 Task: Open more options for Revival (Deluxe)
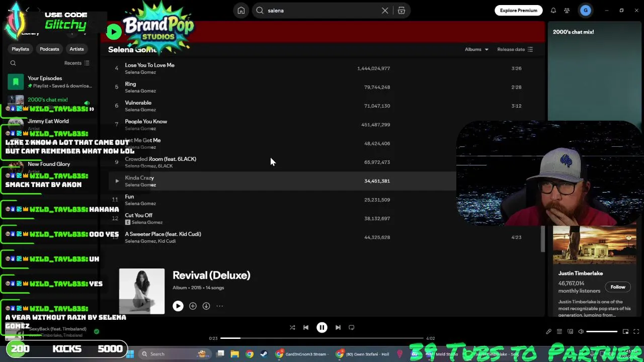point(220,306)
